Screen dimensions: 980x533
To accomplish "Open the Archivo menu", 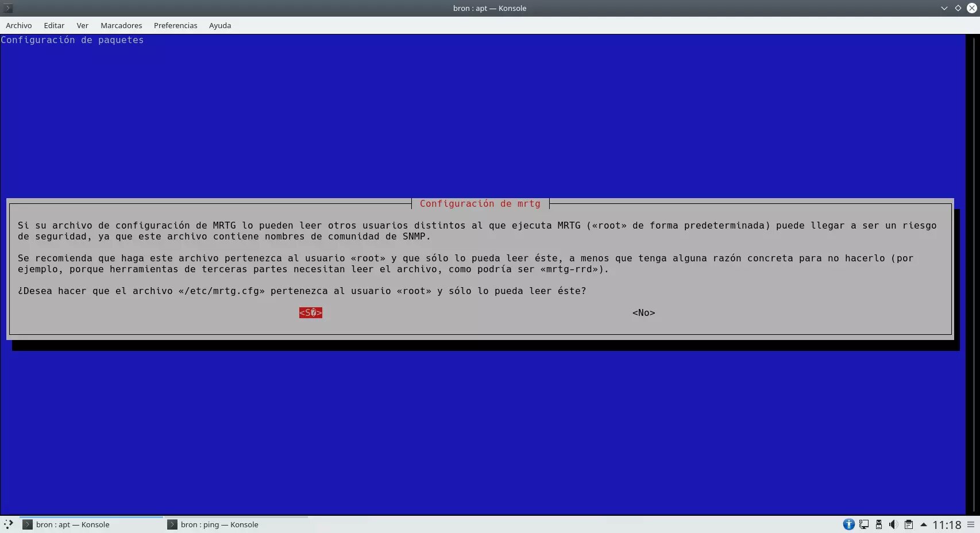I will tap(19, 25).
